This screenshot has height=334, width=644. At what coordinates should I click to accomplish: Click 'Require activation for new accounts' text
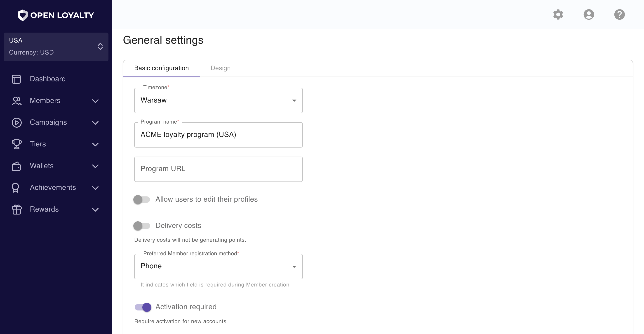pos(180,321)
